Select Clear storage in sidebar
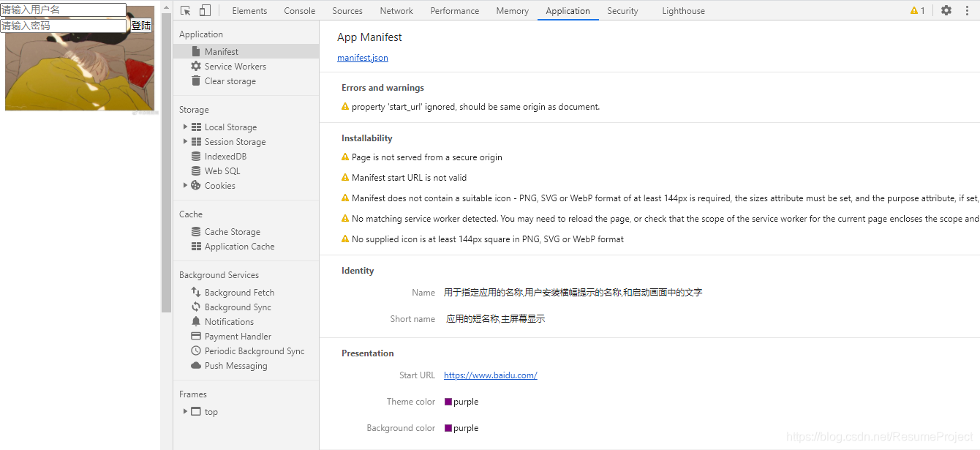The height and width of the screenshot is (450, 980). pyautogui.click(x=230, y=80)
